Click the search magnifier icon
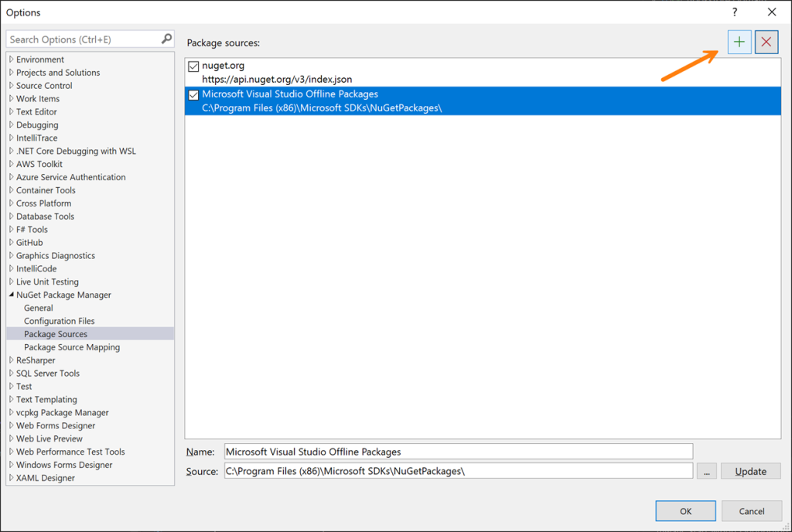792x532 pixels. click(x=166, y=39)
